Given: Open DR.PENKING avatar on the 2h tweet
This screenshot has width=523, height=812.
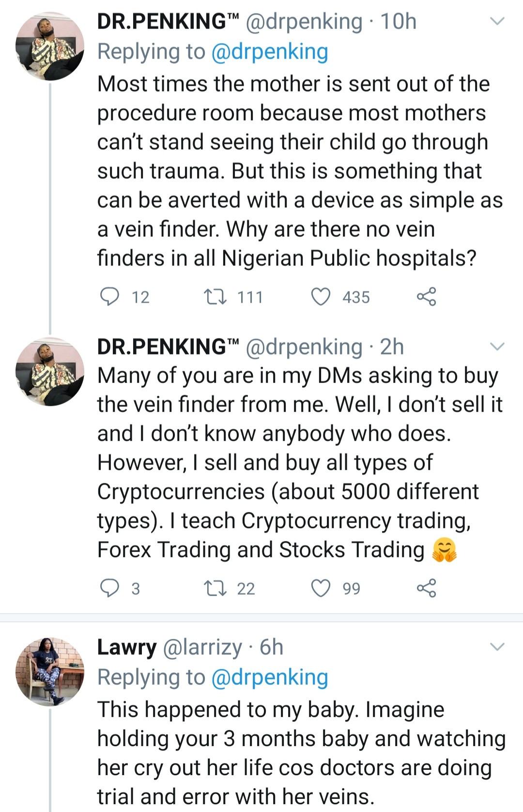Looking at the screenshot, I should click(x=50, y=371).
